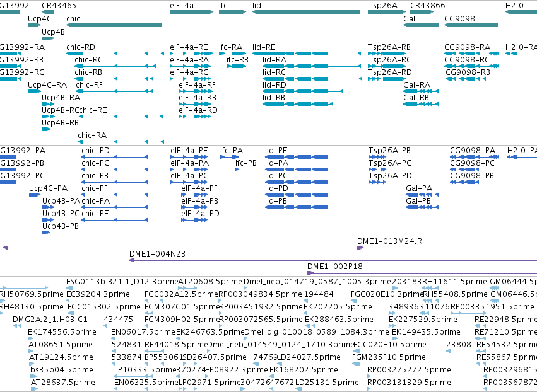537x392 pixels.
Task: Click EST EN06017.5prime
Action: coord(114,338)
